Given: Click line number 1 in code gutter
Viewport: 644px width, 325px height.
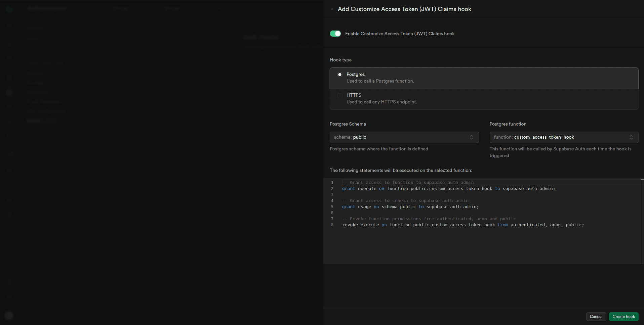Looking at the screenshot, I should pos(332,183).
